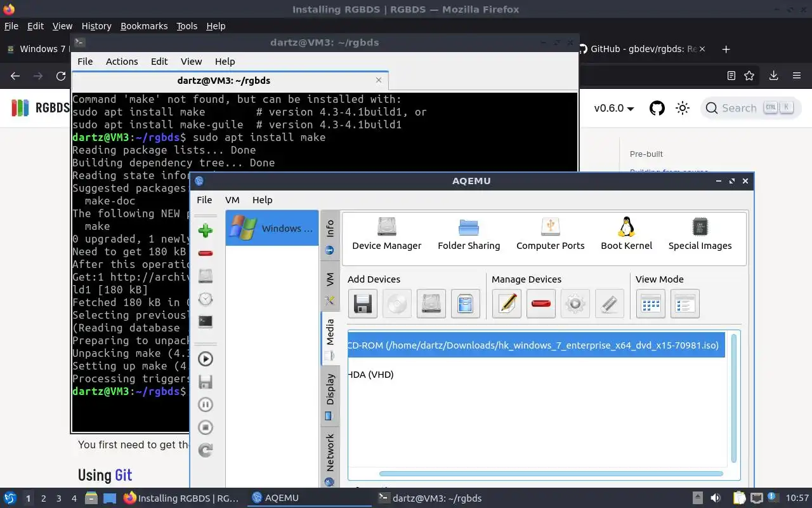The image size is (812, 508).
Task: Click the device list horizontal scrollbar
Action: (551, 473)
